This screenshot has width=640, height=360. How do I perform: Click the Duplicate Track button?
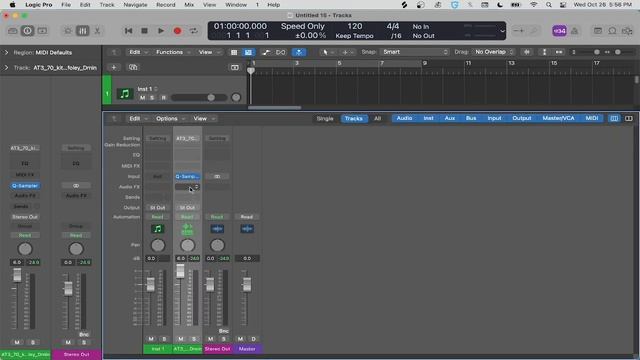pyautogui.click(x=133, y=67)
